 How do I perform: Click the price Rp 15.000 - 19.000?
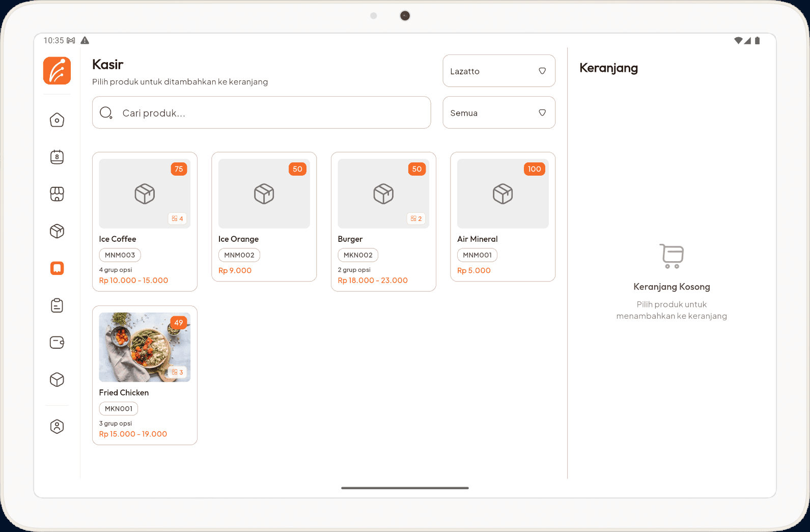133,434
